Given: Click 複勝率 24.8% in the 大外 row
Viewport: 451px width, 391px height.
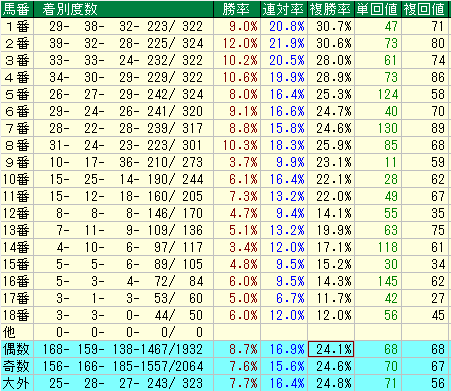Looking at the screenshot, I should [x=331, y=383].
